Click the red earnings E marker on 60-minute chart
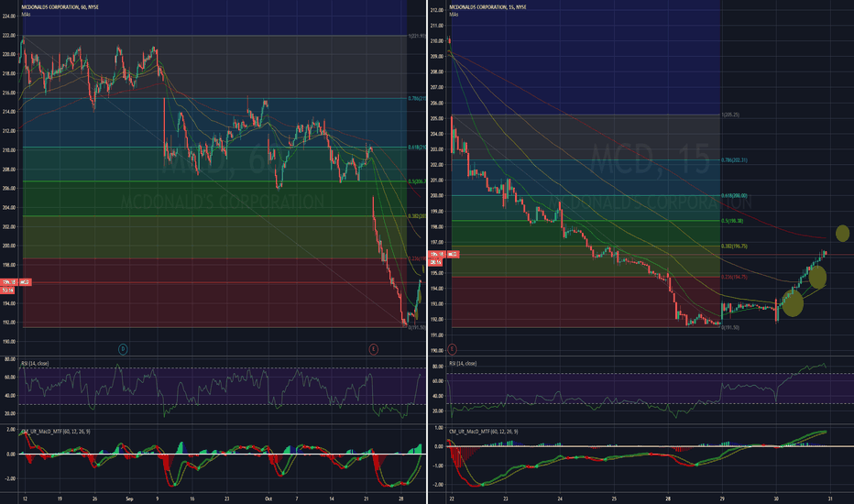Image resolution: width=854 pixels, height=504 pixels. tap(373, 349)
